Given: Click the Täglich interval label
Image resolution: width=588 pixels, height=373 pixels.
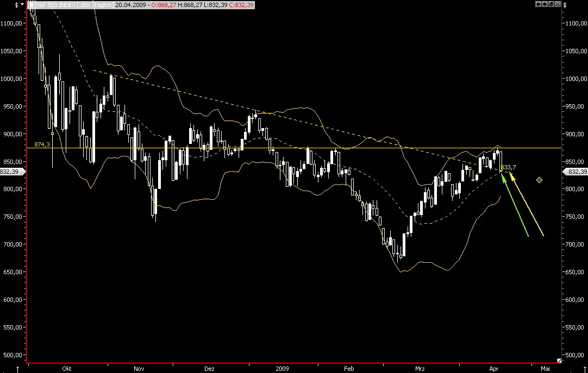Looking at the screenshot, I should click(103, 5).
